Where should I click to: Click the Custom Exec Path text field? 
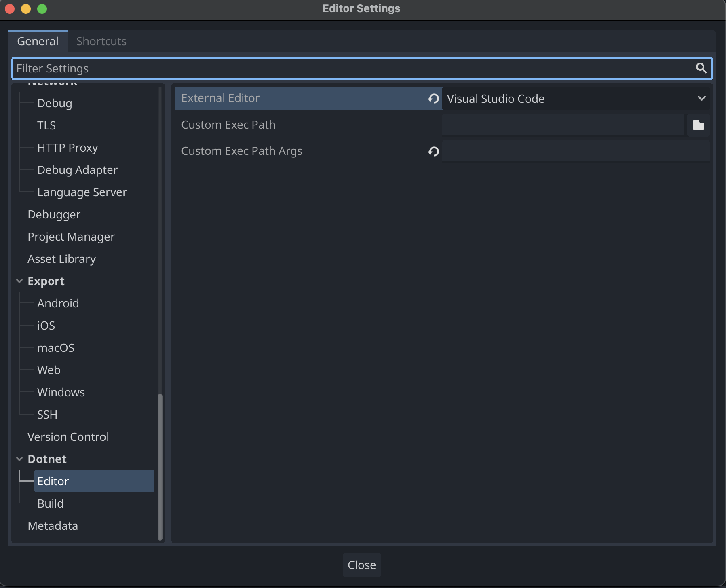tap(562, 125)
